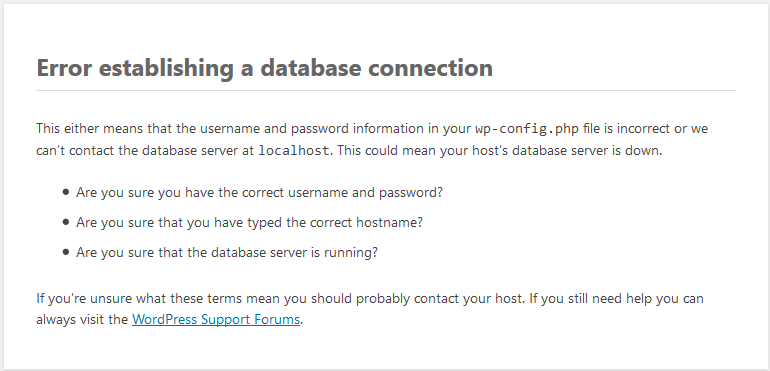Click 'Are you sure that the database server is running?'
770x371 pixels.
[x=227, y=253]
